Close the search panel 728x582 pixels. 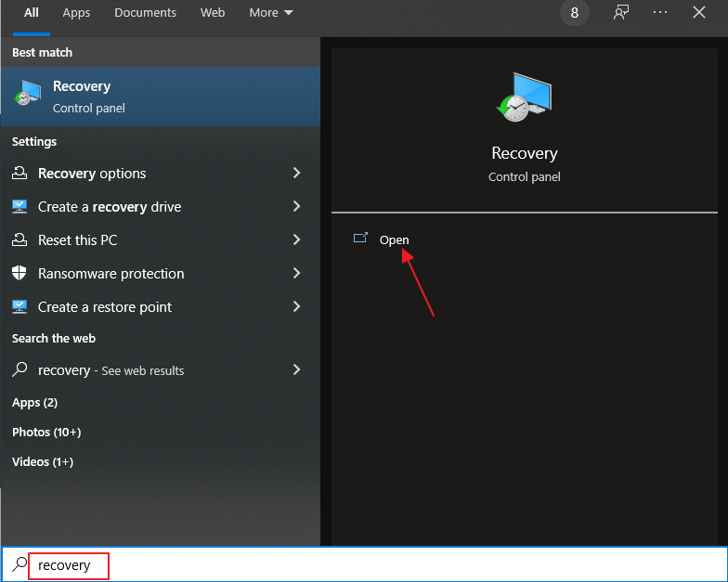(x=699, y=12)
